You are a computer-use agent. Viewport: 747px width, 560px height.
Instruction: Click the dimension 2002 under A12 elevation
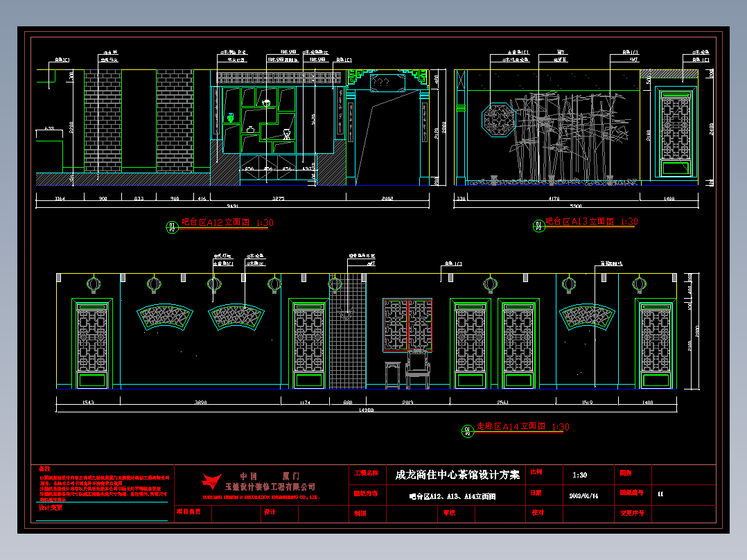pos(387,198)
